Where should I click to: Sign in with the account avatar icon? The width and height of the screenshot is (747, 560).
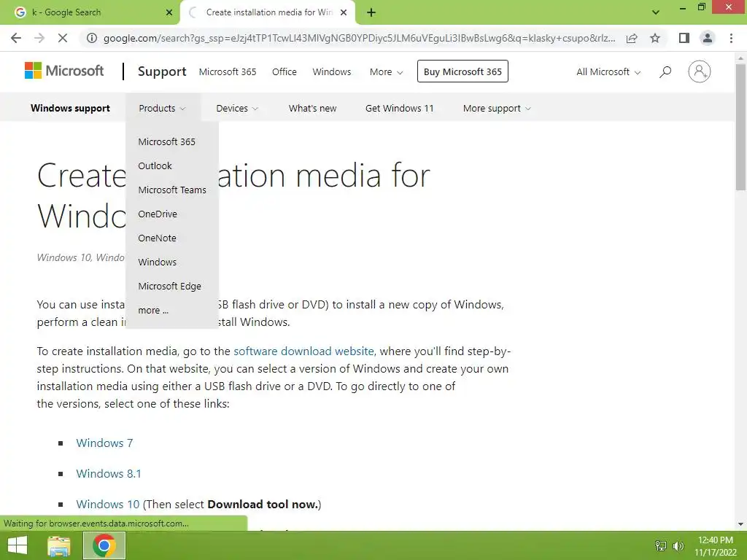coord(700,71)
